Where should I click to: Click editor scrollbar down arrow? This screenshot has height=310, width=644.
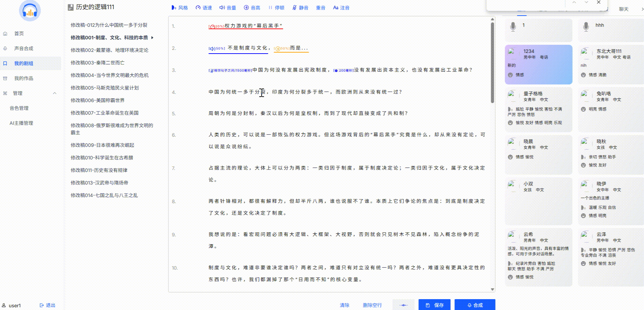click(x=492, y=289)
